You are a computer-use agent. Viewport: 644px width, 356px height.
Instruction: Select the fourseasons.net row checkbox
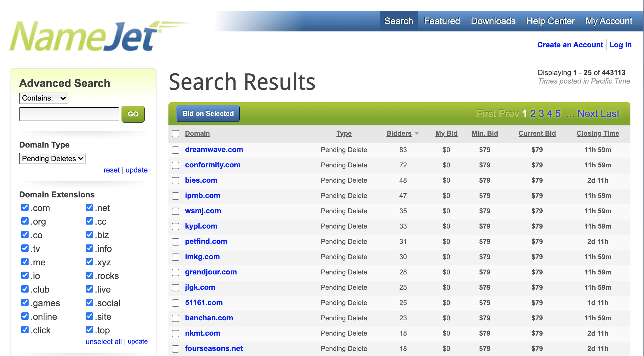pyautogui.click(x=176, y=349)
